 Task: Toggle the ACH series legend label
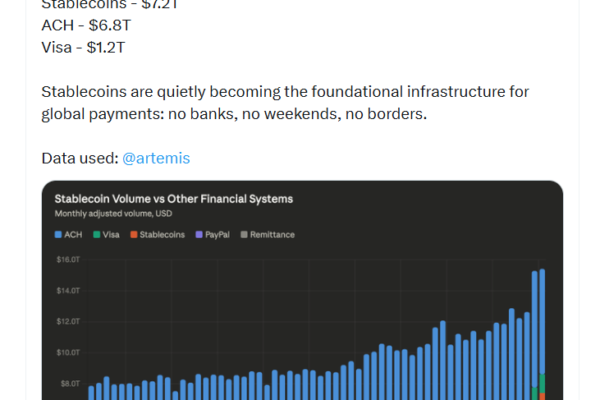point(74,235)
